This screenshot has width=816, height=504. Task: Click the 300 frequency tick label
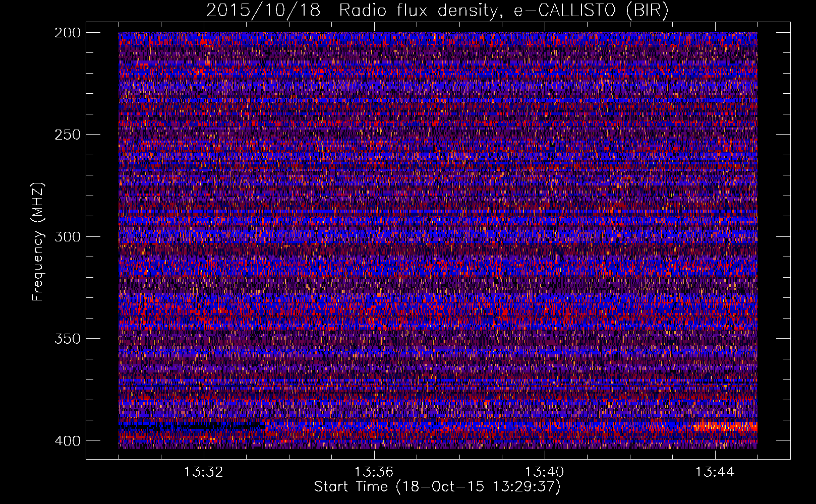(x=67, y=236)
